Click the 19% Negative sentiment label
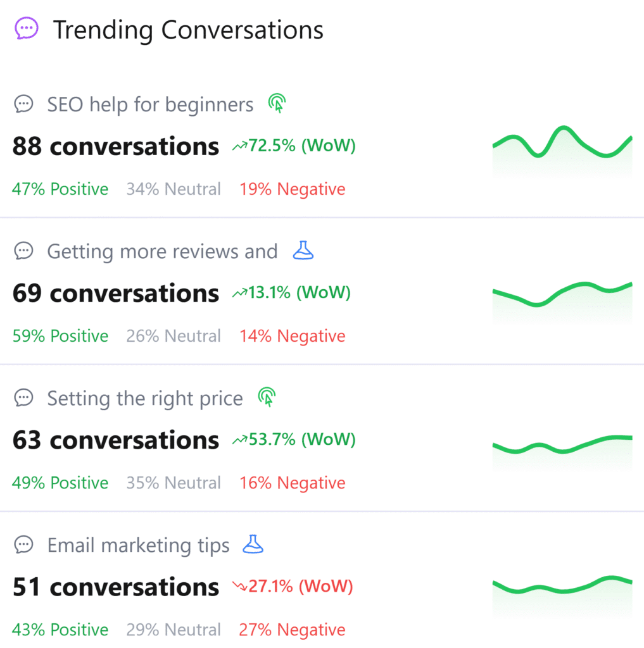This screenshot has height=648, width=644. pos(292,189)
